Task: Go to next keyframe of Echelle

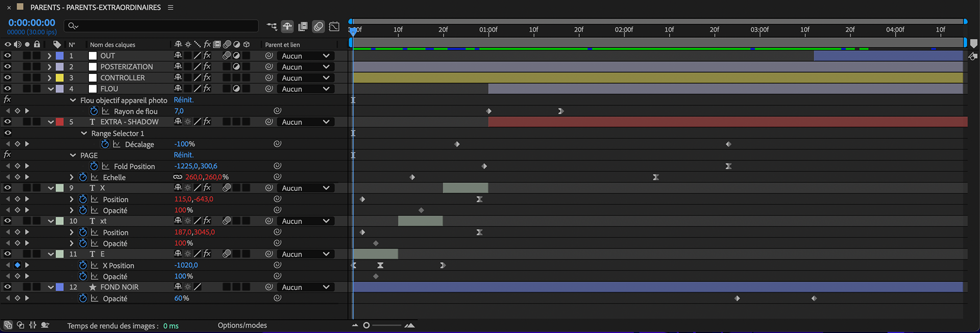Action: 27,177
